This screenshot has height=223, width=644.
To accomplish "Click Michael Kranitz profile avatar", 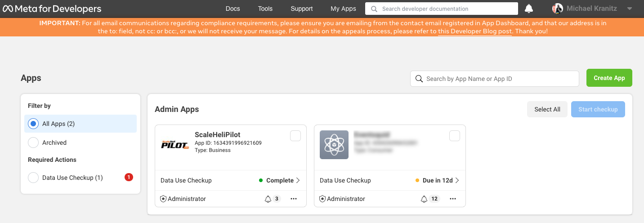I will [x=558, y=9].
